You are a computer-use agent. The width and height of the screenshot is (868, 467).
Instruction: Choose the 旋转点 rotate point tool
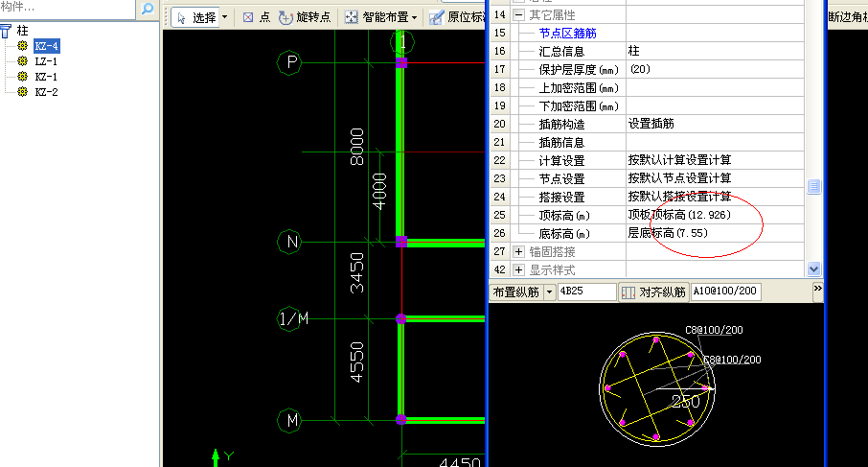305,17
